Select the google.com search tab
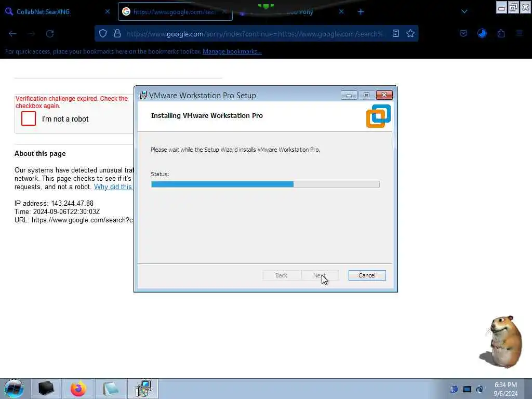The height and width of the screenshot is (399, 532). click(175, 12)
